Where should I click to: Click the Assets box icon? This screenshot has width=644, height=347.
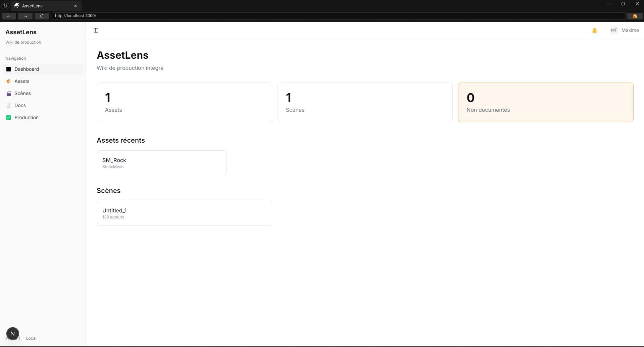[x=9, y=81]
